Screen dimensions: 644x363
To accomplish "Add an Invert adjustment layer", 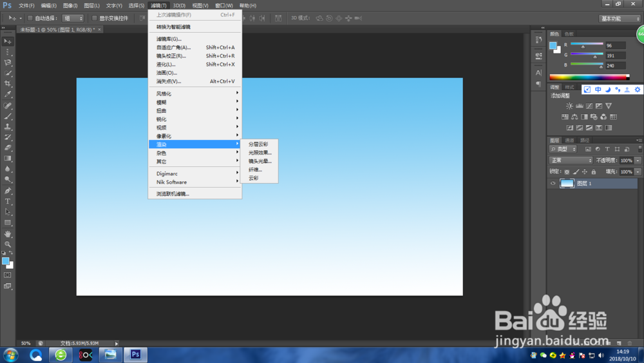I will click(x=570, y=128).
